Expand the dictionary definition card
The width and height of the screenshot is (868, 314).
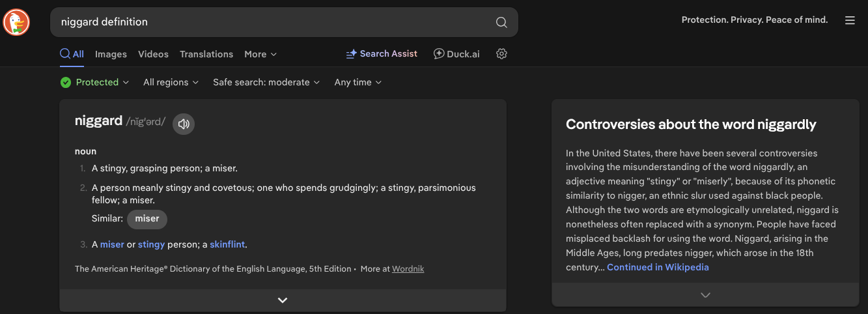pyautogui.click(x=283, y=300)
